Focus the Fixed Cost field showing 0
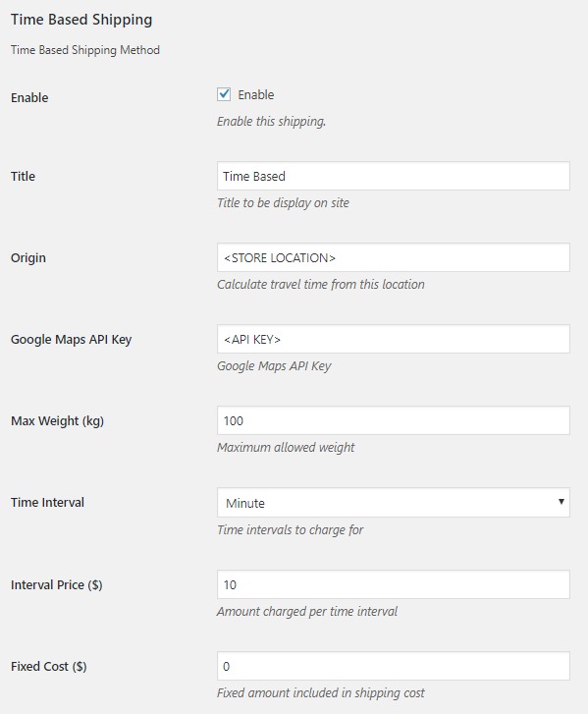The width and height of the screenshot is (588, 714). click(394, 666)
